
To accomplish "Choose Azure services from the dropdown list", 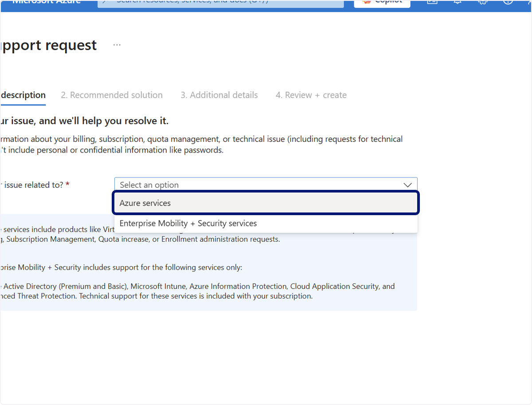I will click(266, 203).
